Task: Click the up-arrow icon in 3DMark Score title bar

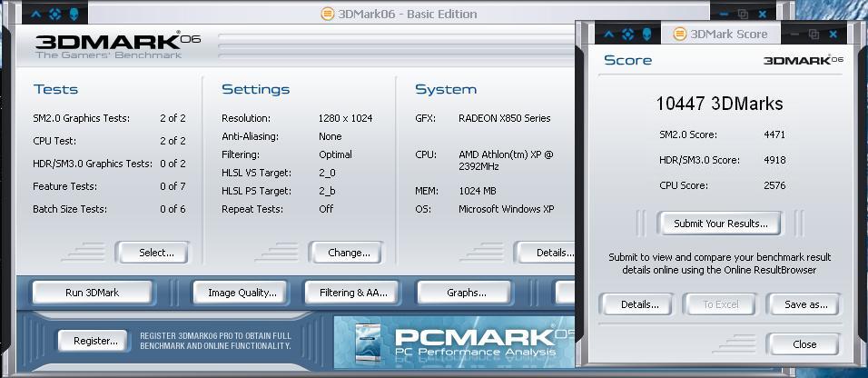Action: pos(609,35)
